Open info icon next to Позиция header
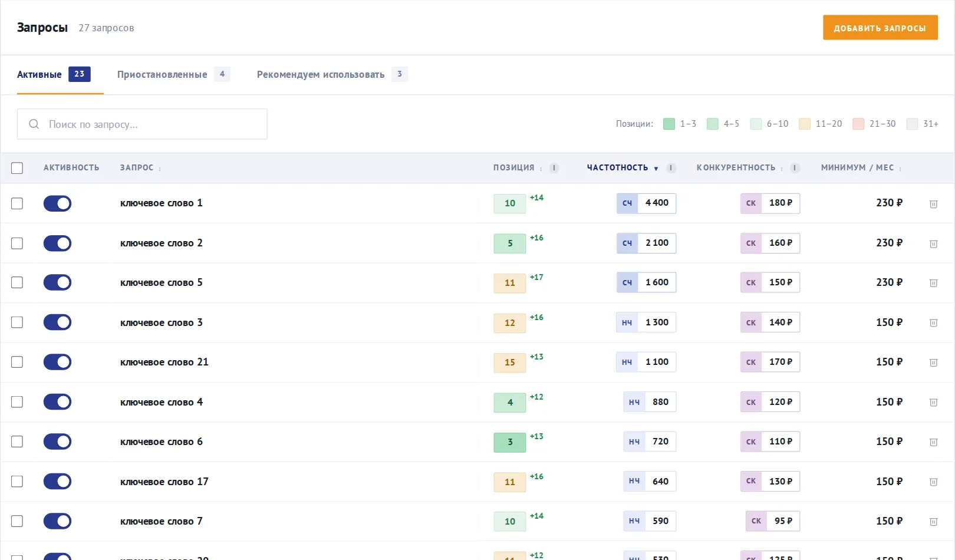The width and height of the screenshot is (955, 560). 554,168
